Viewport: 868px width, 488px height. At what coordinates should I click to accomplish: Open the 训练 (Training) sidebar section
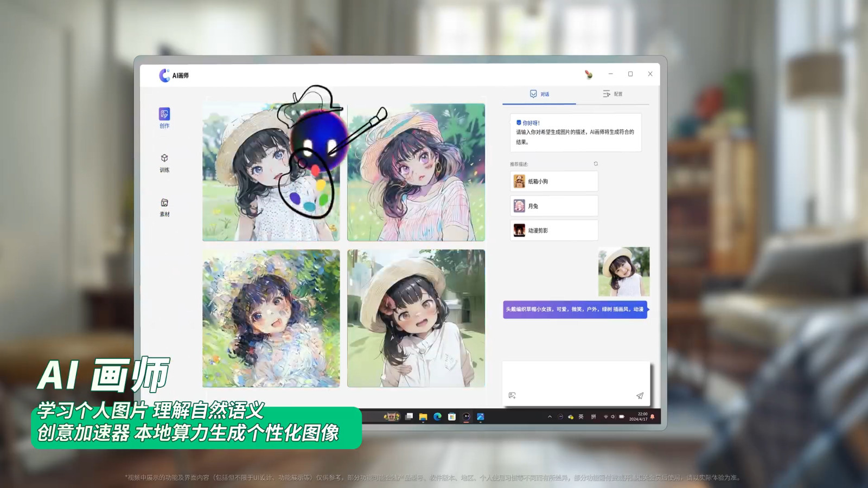click(x=164, y=163)
